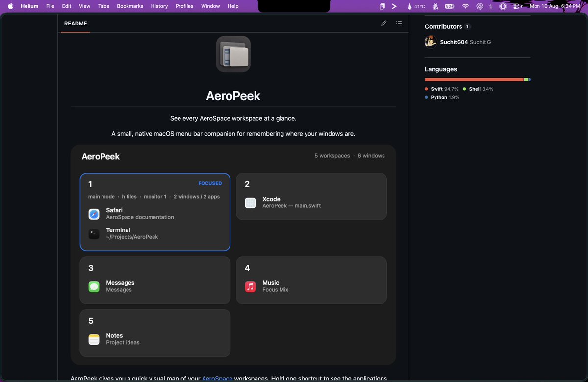This screenshot has width=588, height=382.
Task: Click the Terminal icon in workspace 1
Action: pyautogui.click(x=94, y=234)
